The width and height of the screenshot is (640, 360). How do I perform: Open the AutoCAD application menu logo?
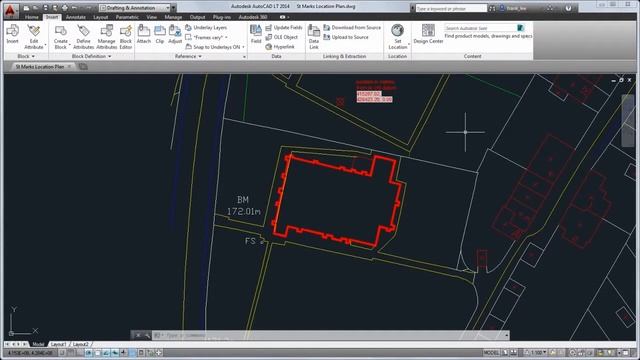(10, 10)
